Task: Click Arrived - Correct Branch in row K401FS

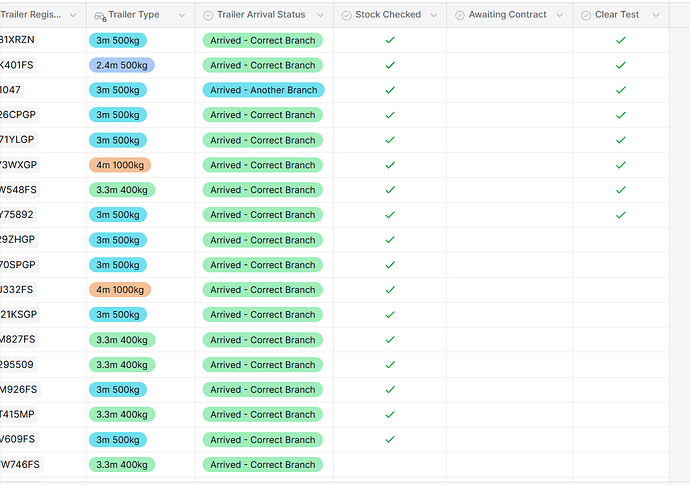Action: [263, 65]
